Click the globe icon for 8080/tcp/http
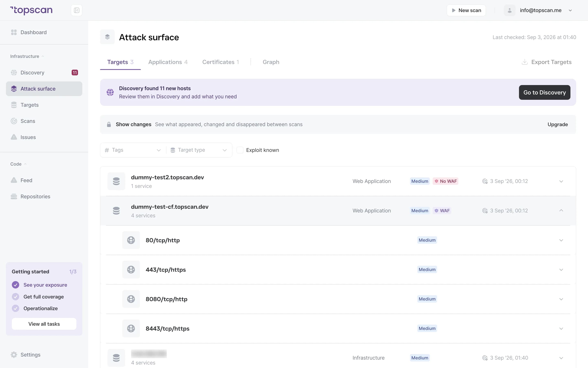588x368 pixels. [131, 299]
